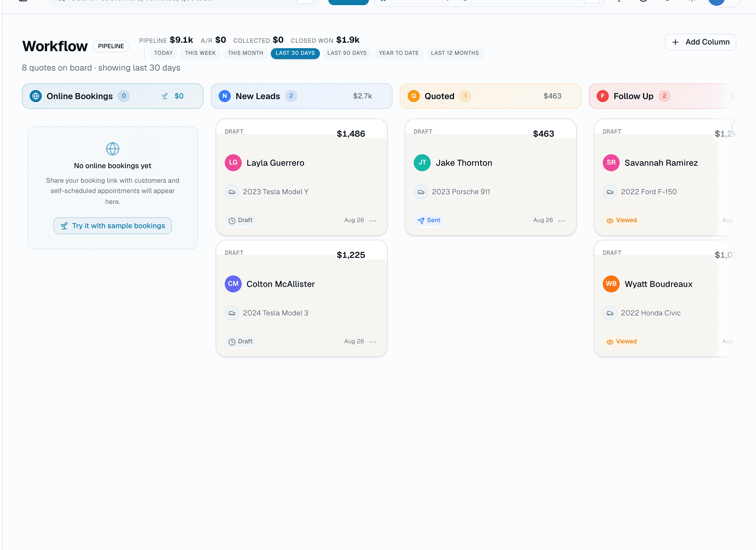Click car icon beside 2023 Tesla Model Y
The height and width of the screenshot is (550, 756).
[232, 192]
